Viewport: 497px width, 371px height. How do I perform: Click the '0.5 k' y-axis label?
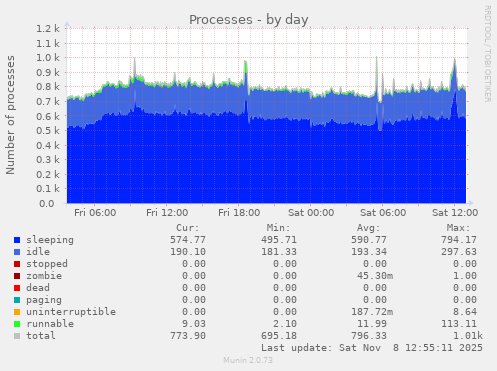tap(48, 131)
